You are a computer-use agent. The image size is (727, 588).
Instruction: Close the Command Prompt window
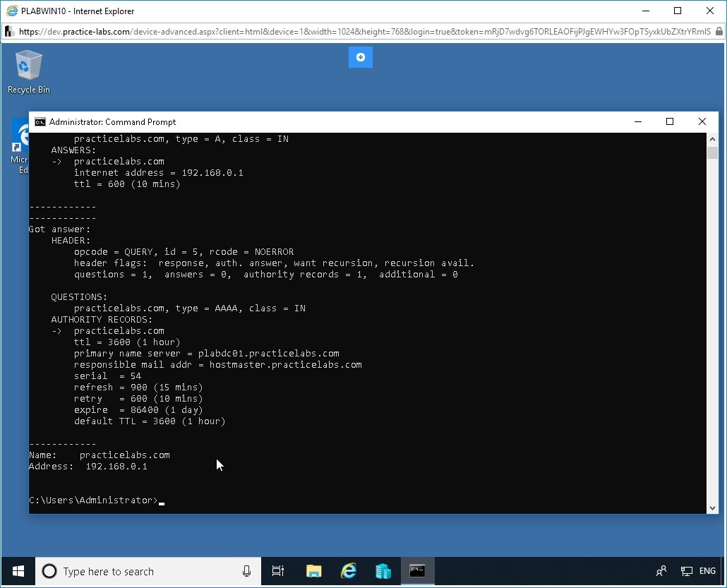coord(702,121)
